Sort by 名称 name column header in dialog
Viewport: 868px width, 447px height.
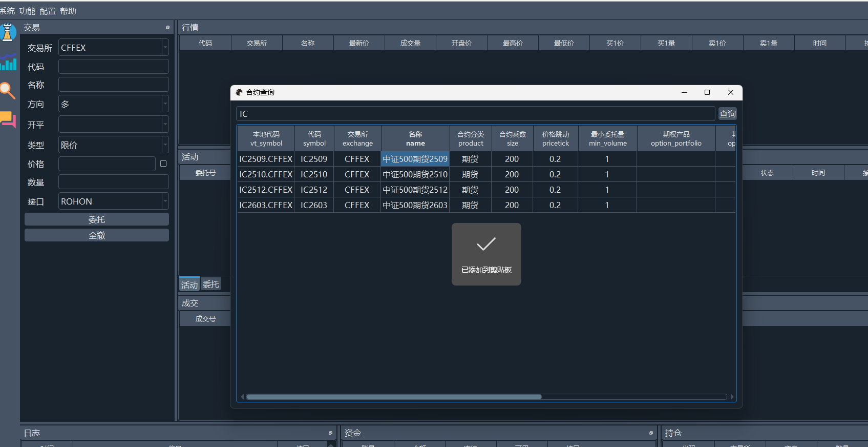coord(415,138)
